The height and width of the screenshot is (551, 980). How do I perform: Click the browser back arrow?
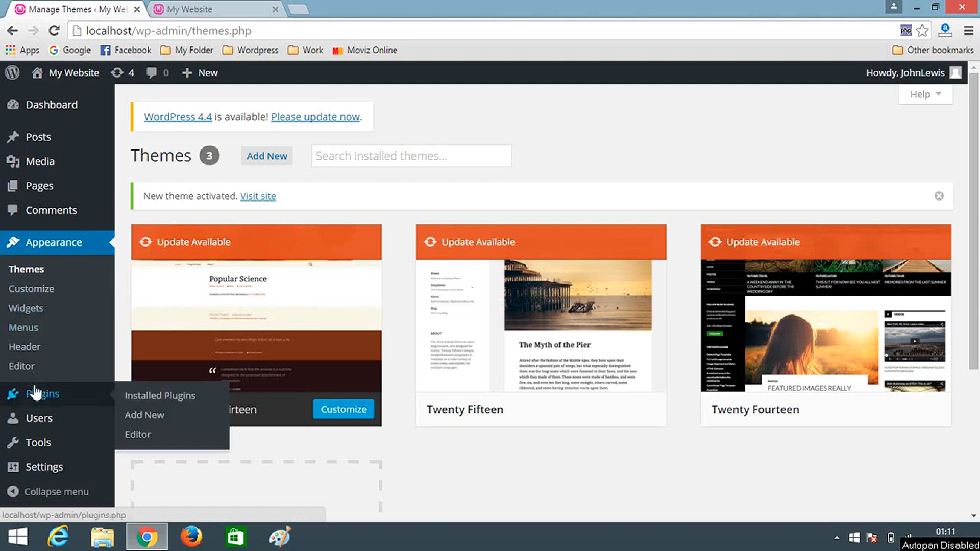[x=13, y=31]
